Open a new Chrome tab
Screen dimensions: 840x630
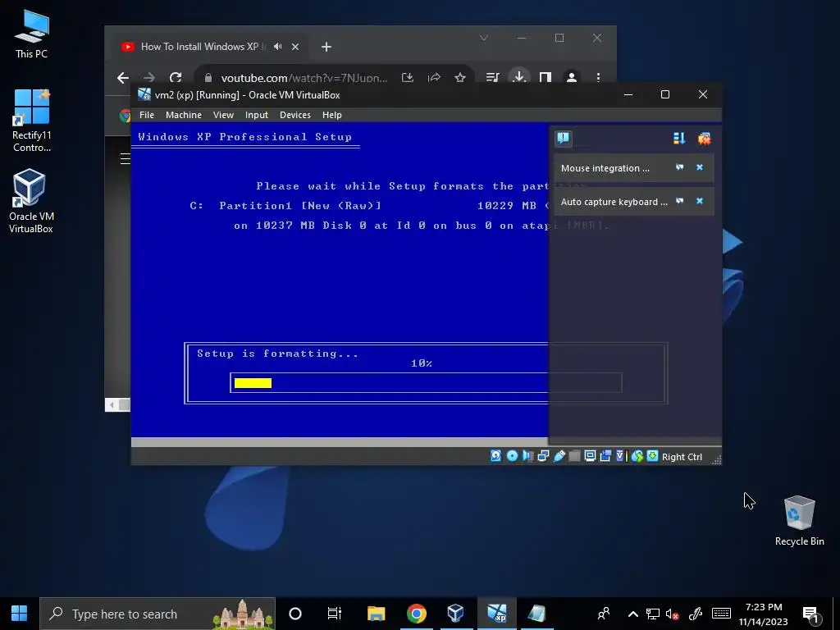[326, 47]
